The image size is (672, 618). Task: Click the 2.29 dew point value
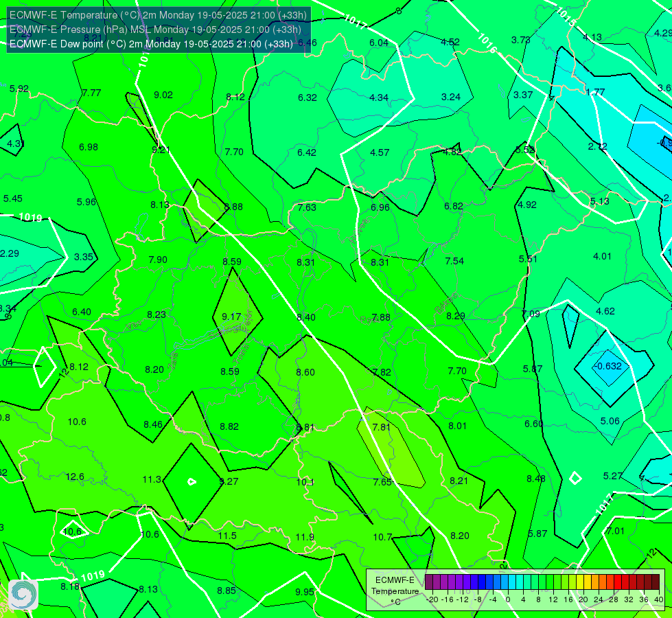tap(10, 253)
